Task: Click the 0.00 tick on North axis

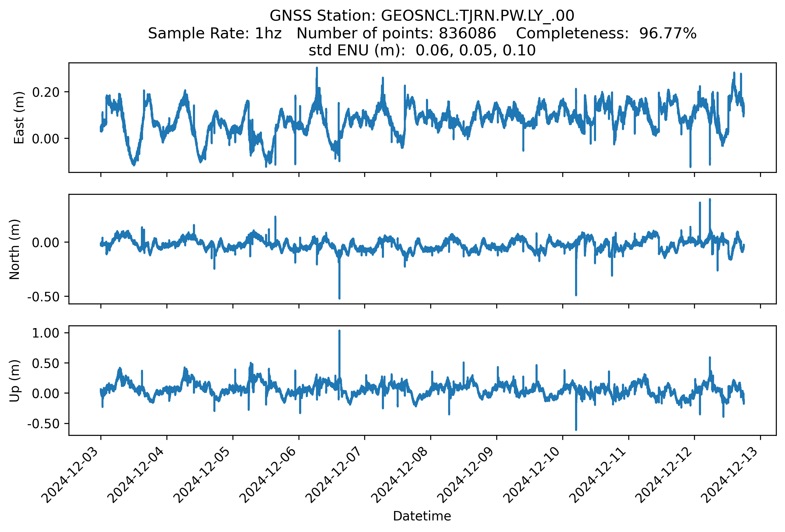Action: pyautogui.click(x=46, y=242)
